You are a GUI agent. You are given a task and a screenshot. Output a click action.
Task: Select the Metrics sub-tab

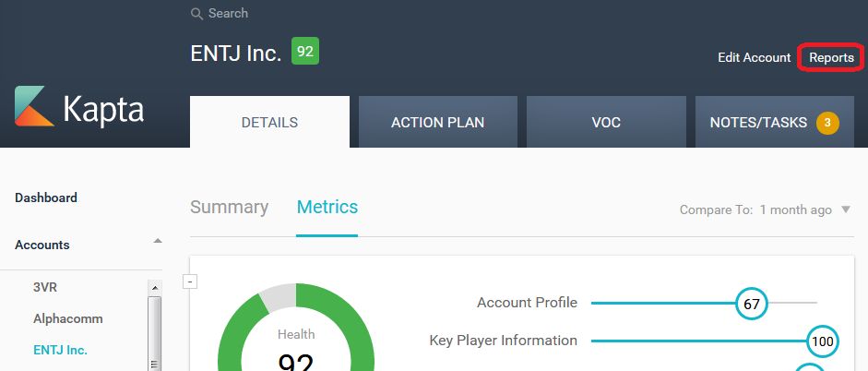[x=327, y=207]
